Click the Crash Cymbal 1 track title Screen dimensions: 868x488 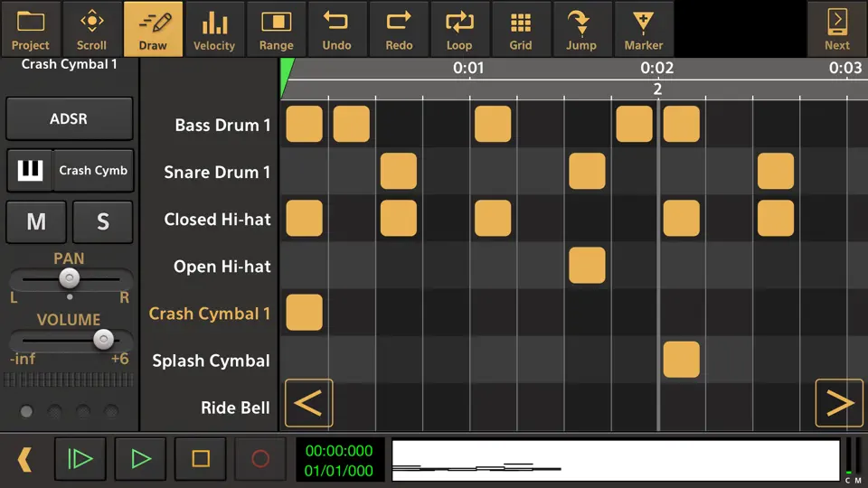point(70,64)
